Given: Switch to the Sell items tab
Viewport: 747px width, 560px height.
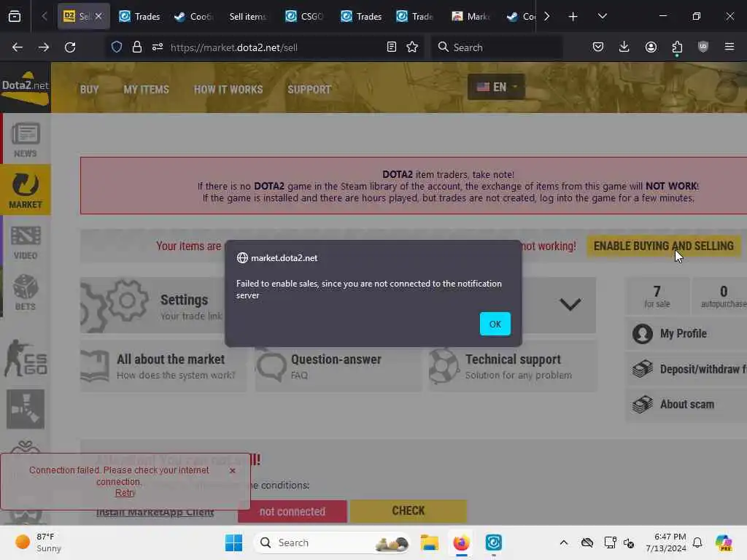Looking at the screenshot, I should [x=248, y=16].
